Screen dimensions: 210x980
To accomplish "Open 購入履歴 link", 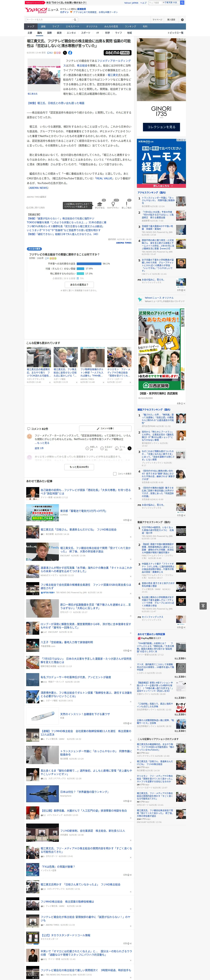I will pos(171,20).
